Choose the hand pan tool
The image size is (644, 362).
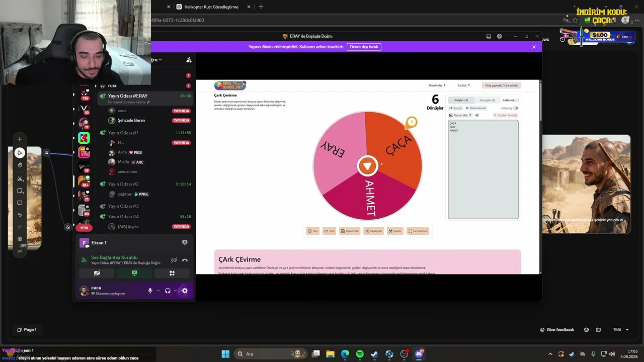tap(20, 165)
